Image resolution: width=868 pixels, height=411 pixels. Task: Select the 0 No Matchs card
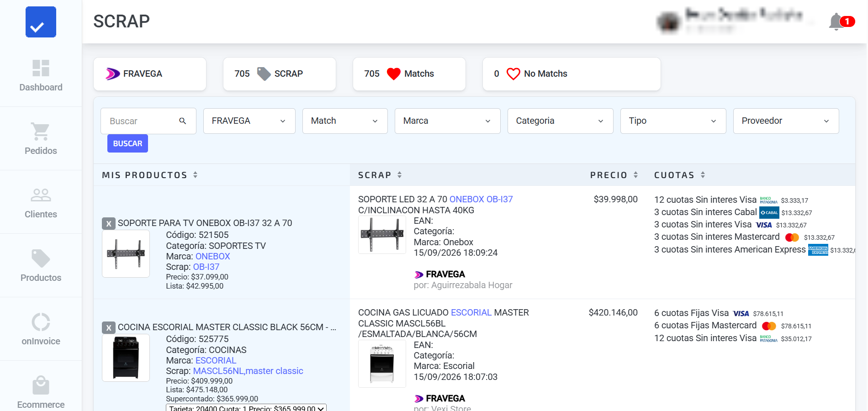coord(572,74)
